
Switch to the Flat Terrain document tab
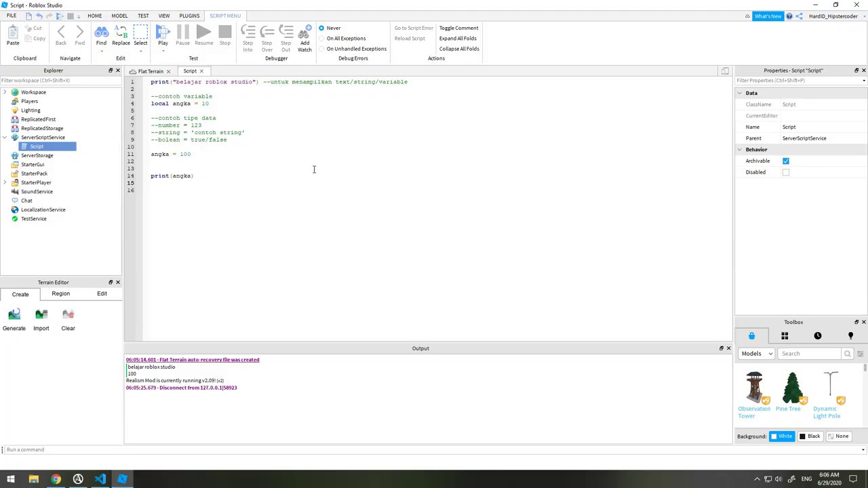coord(151,71)
